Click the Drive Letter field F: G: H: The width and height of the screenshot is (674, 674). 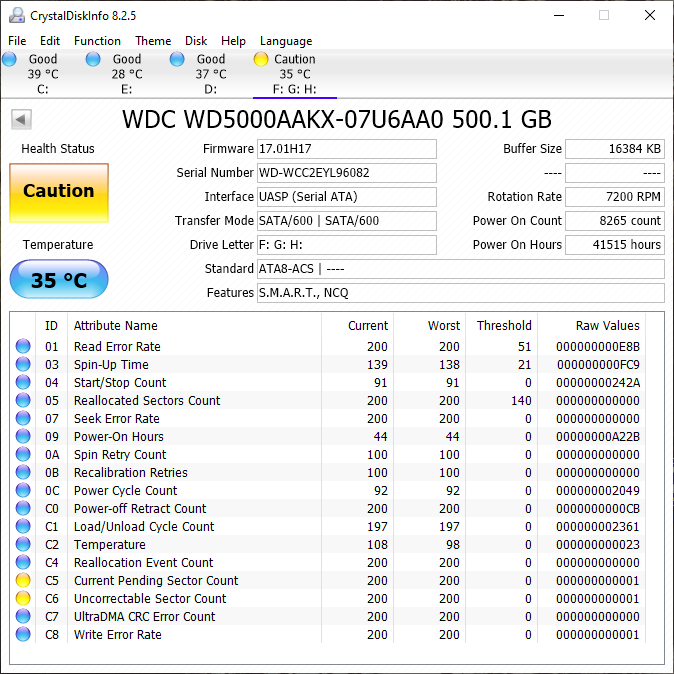pos(347,245)
